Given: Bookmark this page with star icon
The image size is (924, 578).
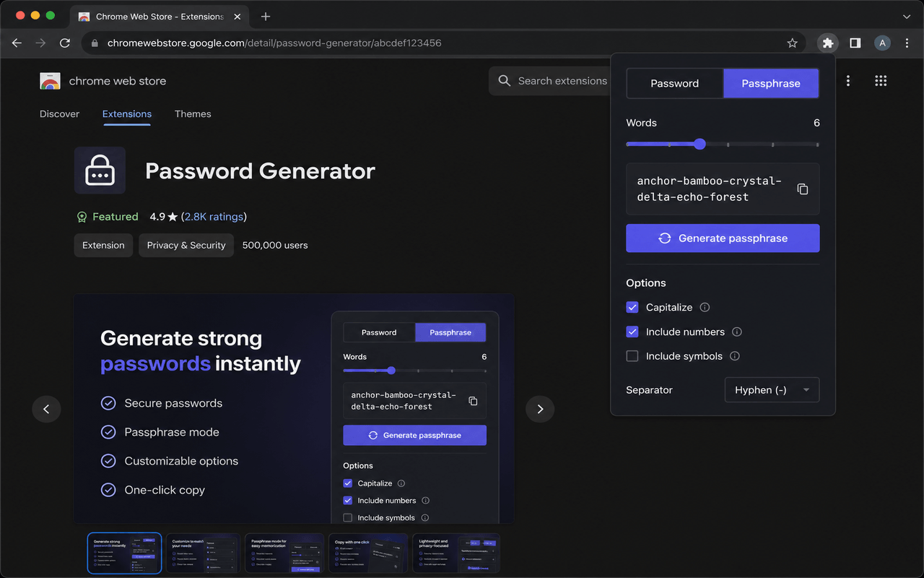Looking at the screenshot, I should pyautogui.click(x=792, y=43).
